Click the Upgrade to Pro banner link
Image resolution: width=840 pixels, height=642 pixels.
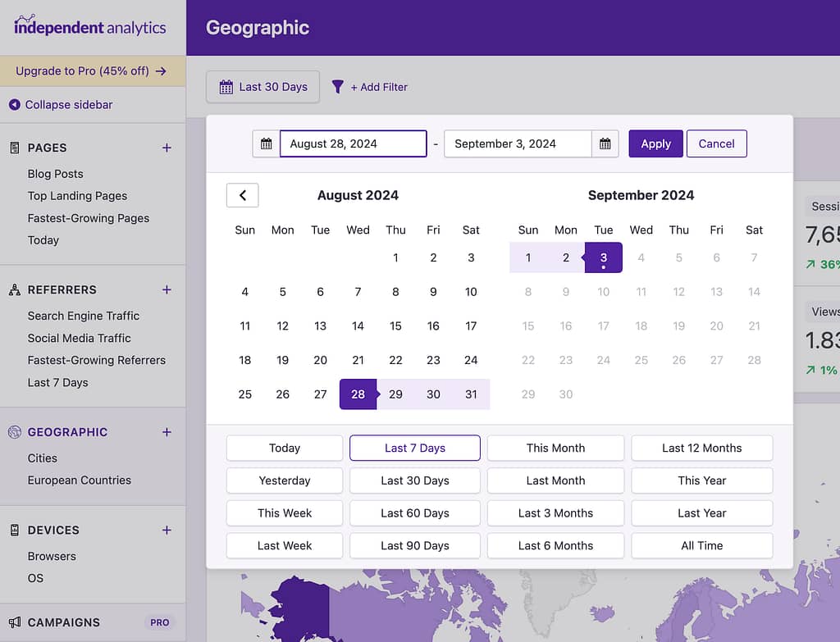pos(92,71)
